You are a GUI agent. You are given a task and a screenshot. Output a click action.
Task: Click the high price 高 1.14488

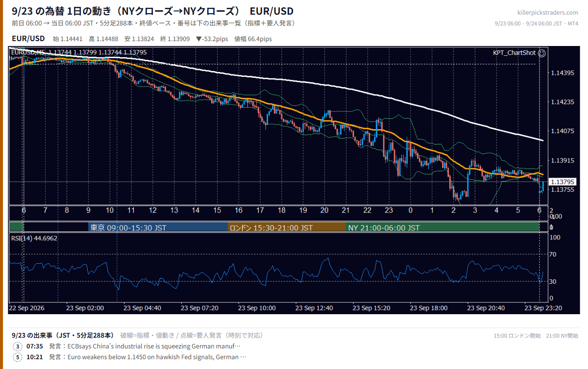point(104,39)
